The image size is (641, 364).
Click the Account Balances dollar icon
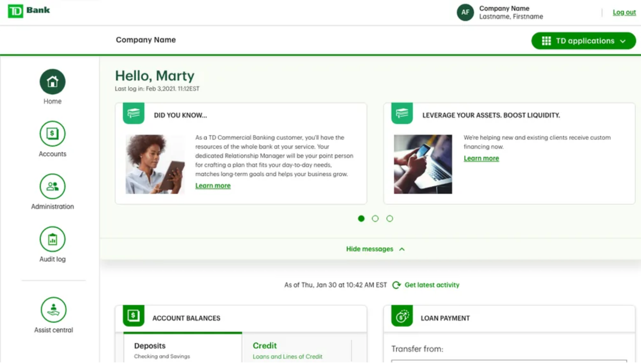point(134,316)
